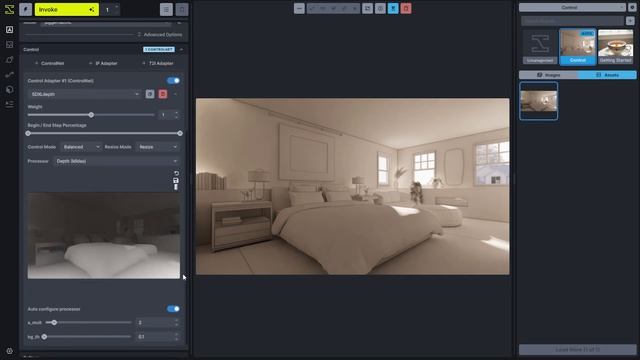Click the board search field
This screenshot has width=640, height=360.
[x=572, y=21]
